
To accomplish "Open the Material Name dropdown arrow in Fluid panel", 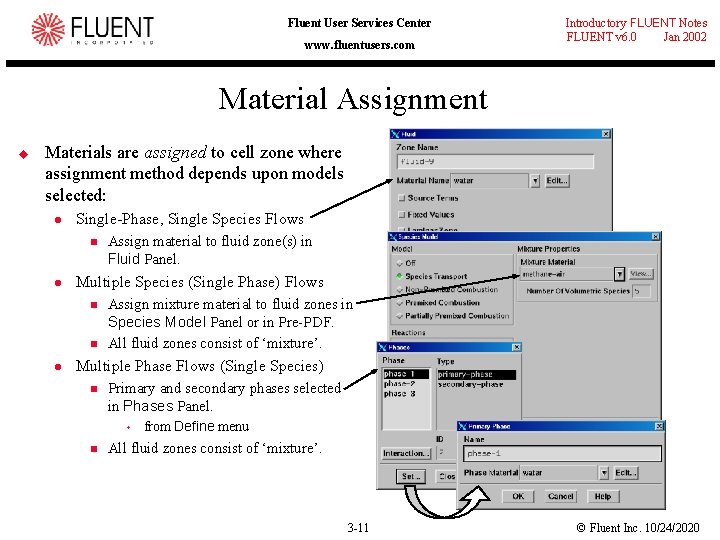I will [x=535, y=181].
